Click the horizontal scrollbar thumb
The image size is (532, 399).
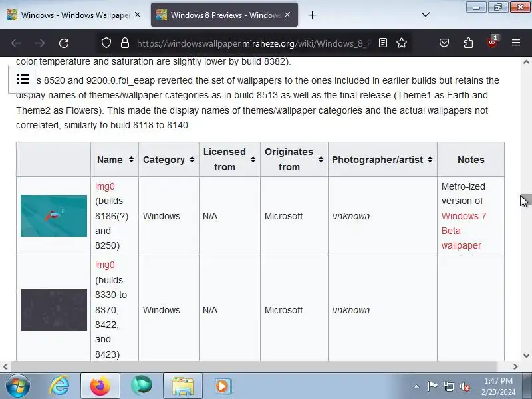point(255,367)
